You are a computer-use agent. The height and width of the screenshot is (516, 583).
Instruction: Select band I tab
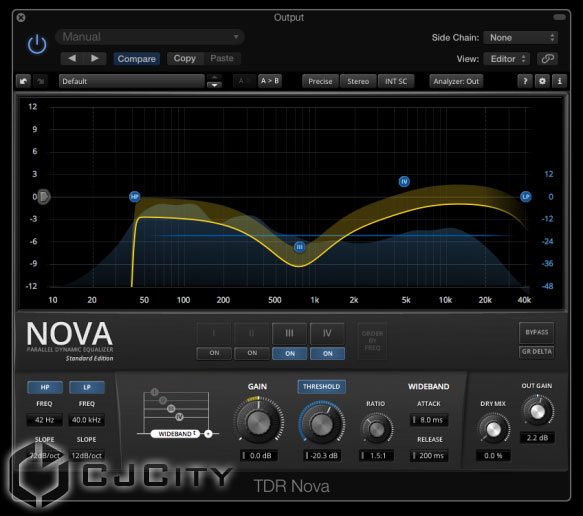(214, 333)
